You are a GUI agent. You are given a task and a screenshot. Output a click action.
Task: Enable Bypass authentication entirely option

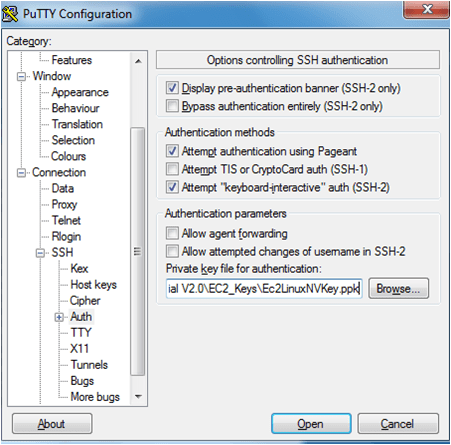click(172, 106)
